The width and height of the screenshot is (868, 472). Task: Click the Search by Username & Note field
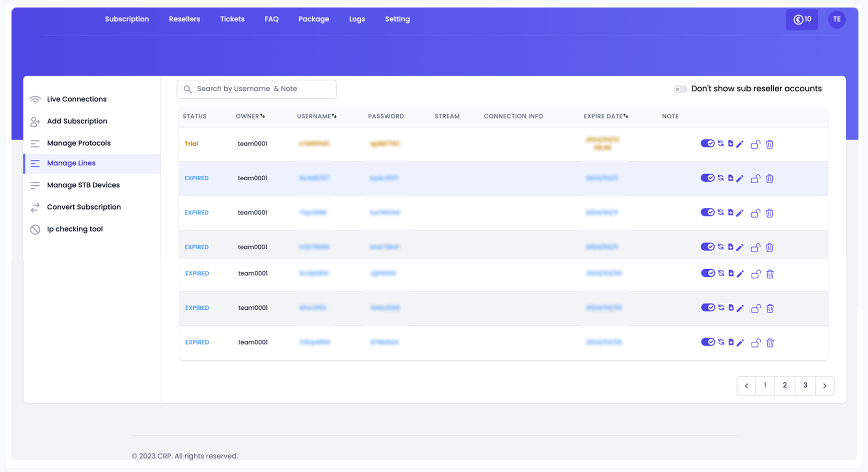click(x=256, y=89)
